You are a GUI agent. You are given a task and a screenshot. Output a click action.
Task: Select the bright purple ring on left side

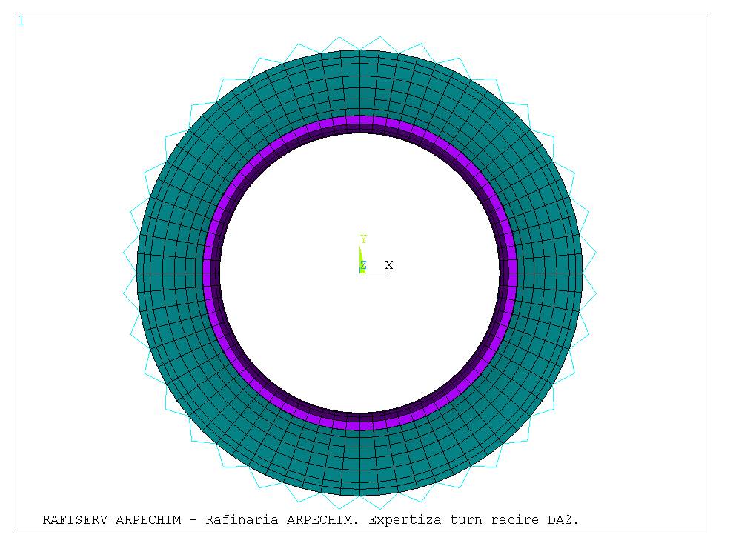pos(207,273)
